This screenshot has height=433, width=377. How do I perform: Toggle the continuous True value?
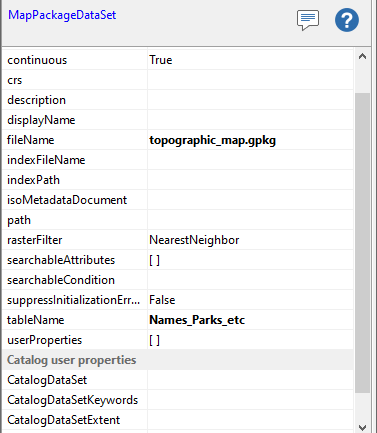pos(250,60)
